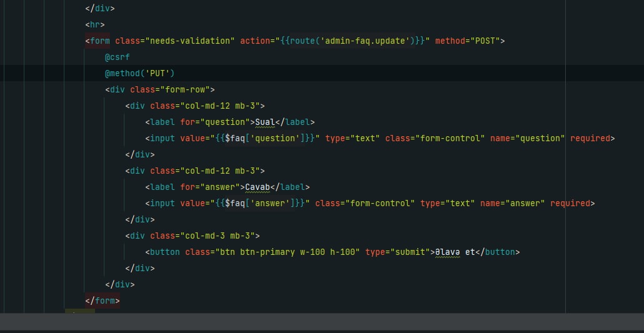644x333 pixels.
Task: Click type="submit" attribute
Action: click(398, 252)
